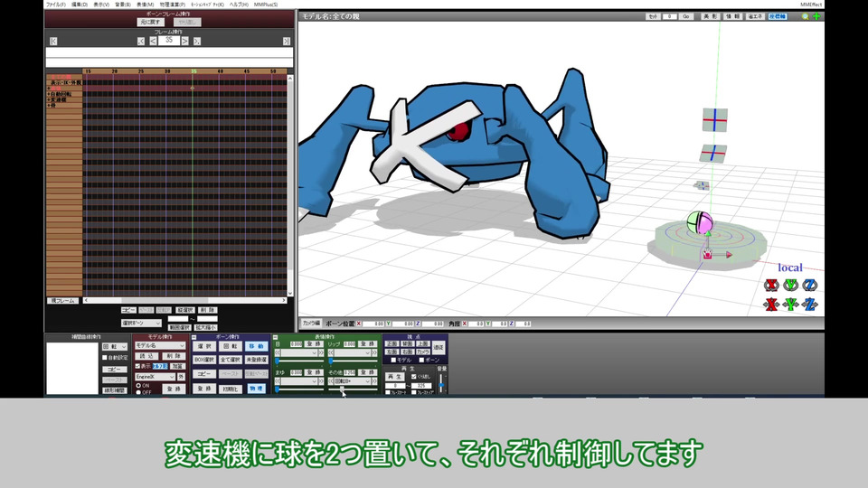
Task: Collapse the bone operation panel minus icon
Action: (193, 337)
